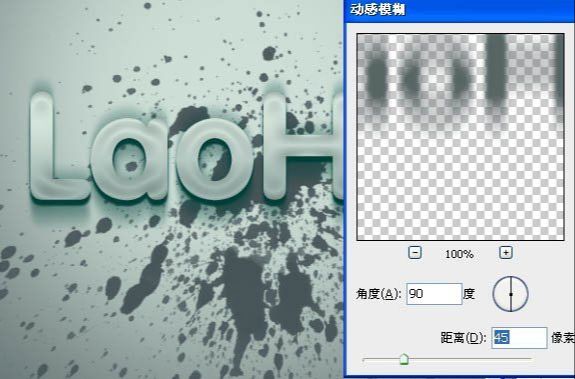Click the angle (角度) input field showing 90
The width and height of the screenshot is (575, 379).
click(x=434, y=294)
